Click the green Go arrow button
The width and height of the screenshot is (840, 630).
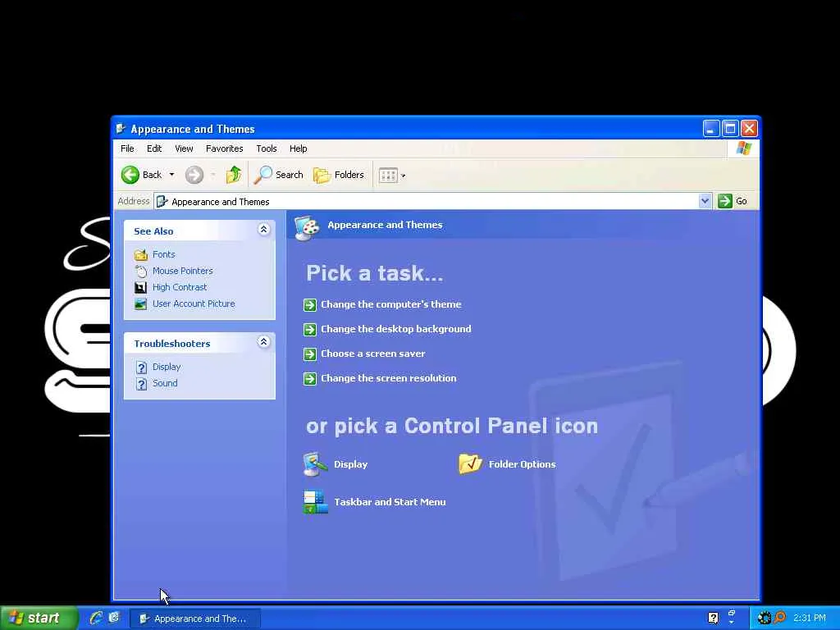point(725,201)
